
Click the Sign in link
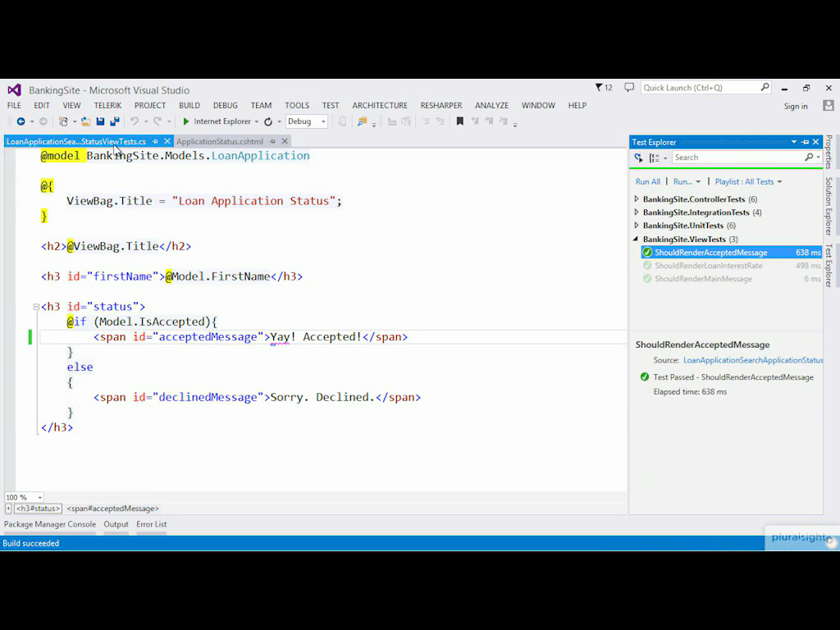(x=796, y=106)
